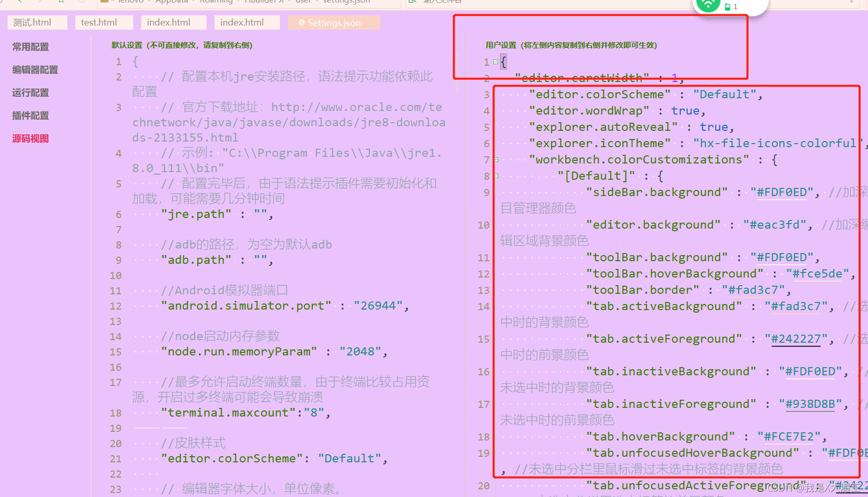The height and width of the screenshot is (497, 868).
Task: Select 源码视图 in the sidebar
Action: [31, 139]
